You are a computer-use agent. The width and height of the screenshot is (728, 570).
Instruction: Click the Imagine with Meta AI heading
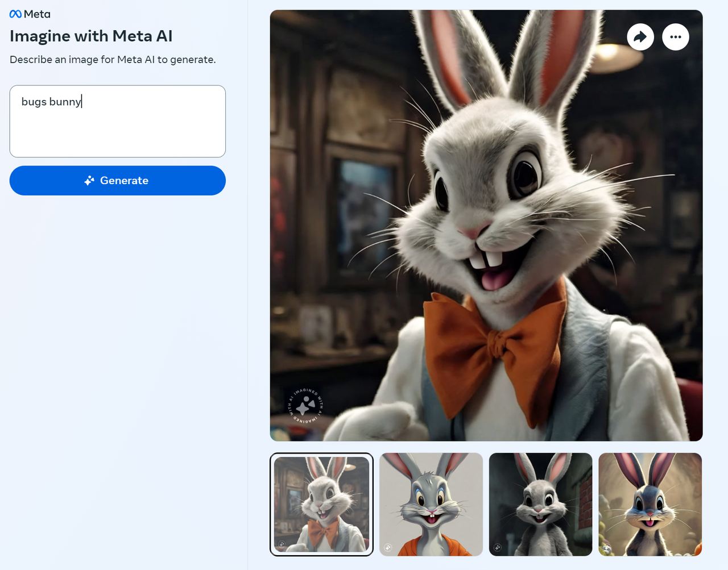(x=91, y=36)
